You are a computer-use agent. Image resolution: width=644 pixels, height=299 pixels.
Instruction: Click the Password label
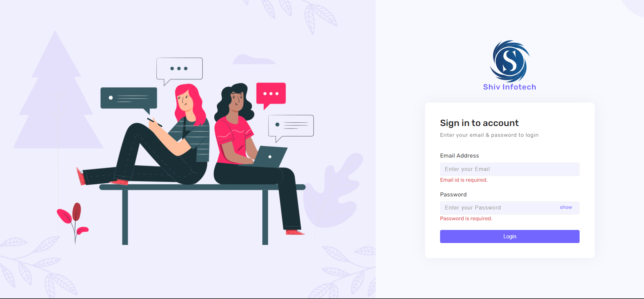click(453, 194)
